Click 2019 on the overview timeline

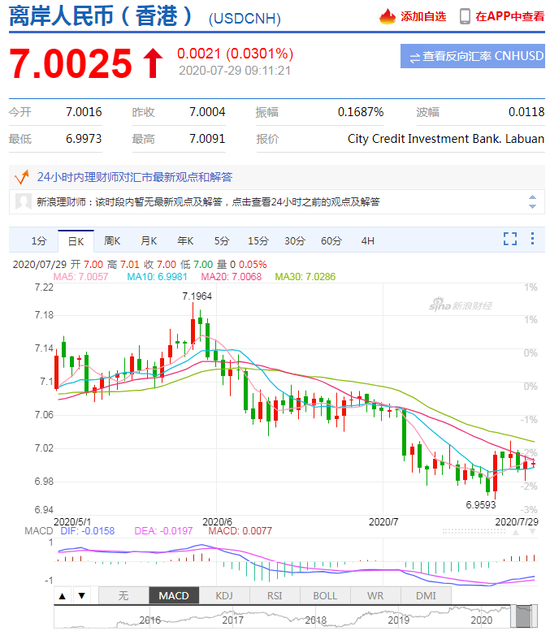click(399, 620)
